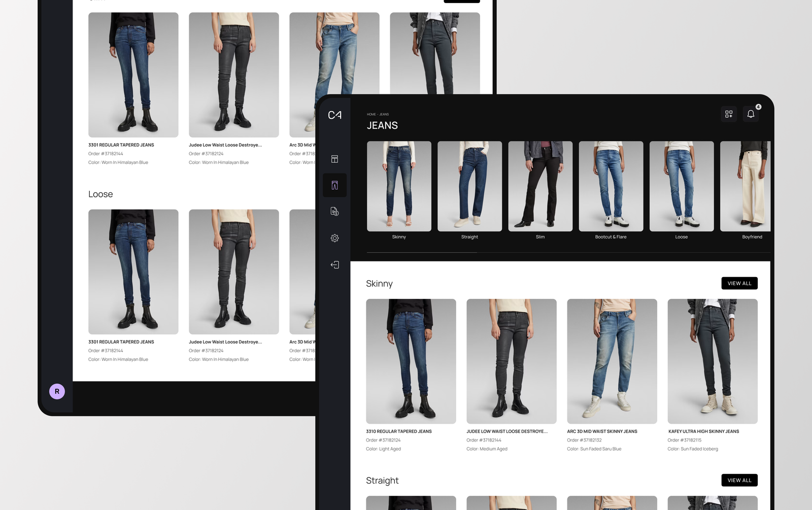Open the Arc 3D Mid Waist Skinny Jeans product
This screenshot has width=812, height=510.
[x=612, y=361]
